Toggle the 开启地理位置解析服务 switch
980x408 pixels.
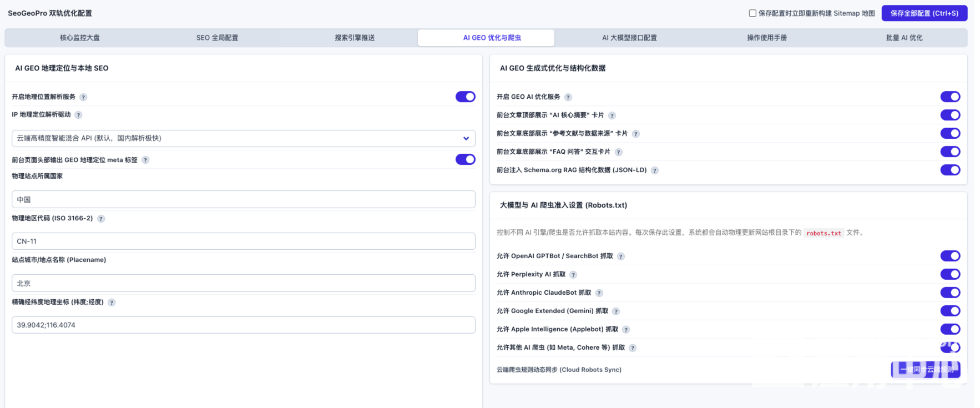pyautogui.click(x=466, y=97)
